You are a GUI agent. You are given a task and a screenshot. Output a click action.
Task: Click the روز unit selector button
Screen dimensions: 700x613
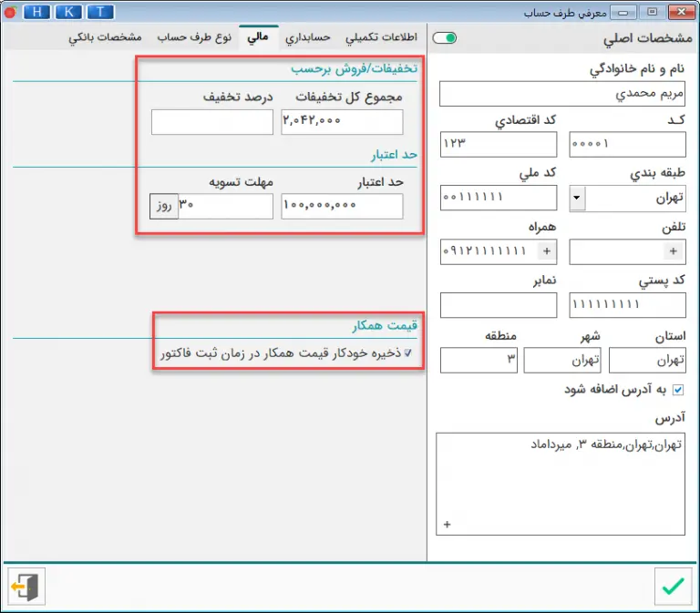[162, 206]
